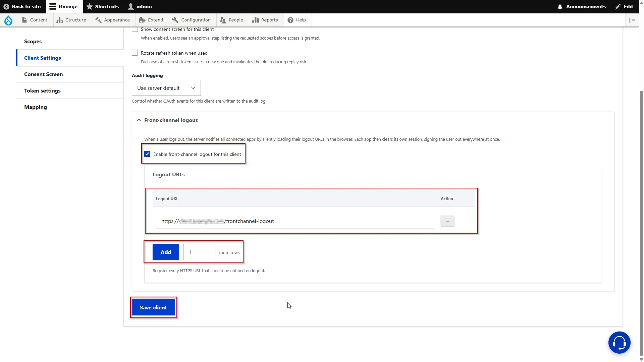Check Rotate refresh token when used
Viewport: 644px width, 362px height.
click(x=135, y=53)
